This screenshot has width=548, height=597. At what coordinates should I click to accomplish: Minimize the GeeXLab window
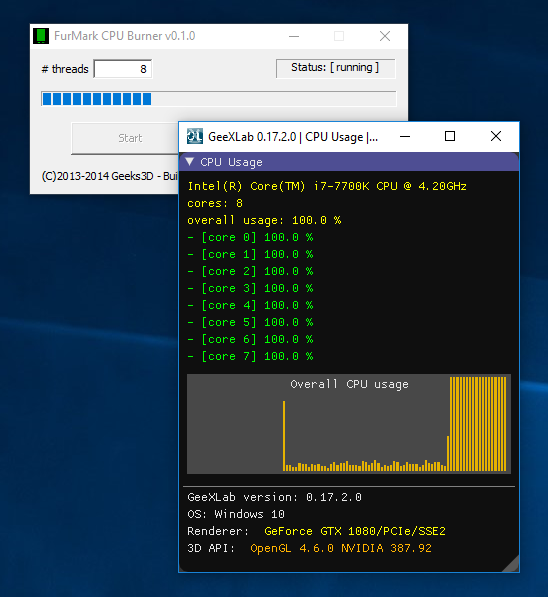coord(405,136)
